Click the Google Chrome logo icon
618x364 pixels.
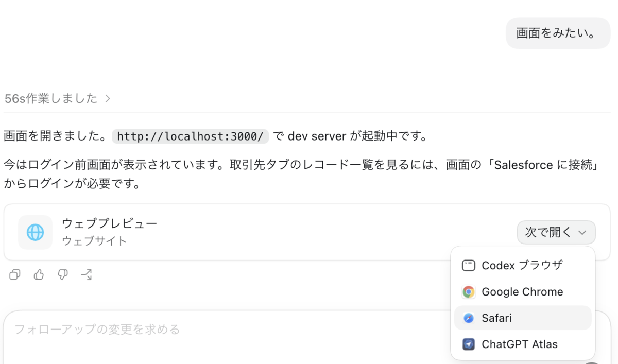[468, 292]
